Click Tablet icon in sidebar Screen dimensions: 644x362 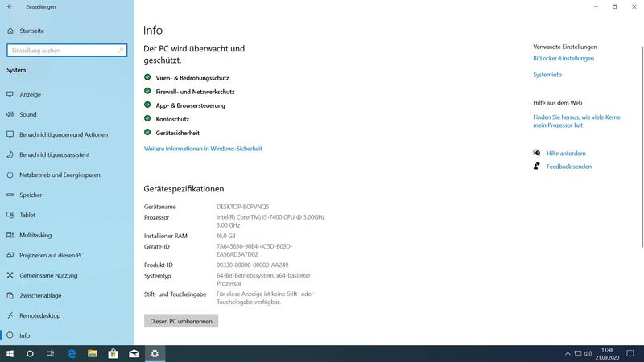(x=10, y=215)
